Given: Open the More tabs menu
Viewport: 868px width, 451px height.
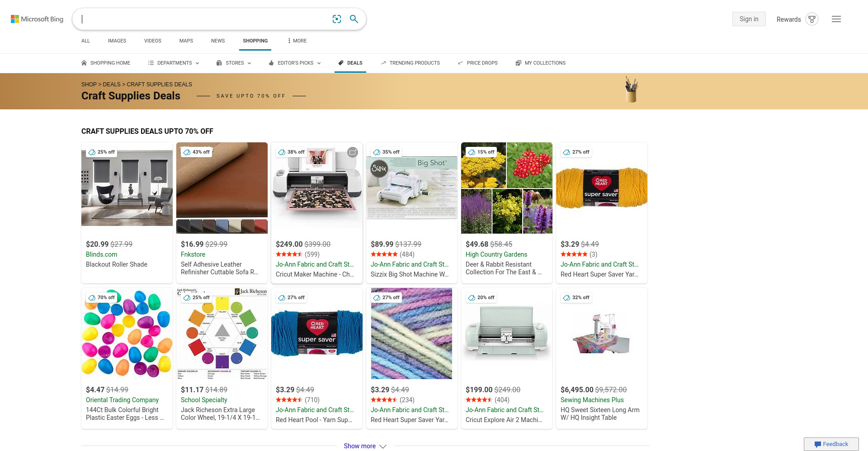Looking at the screenshot, I should pyautogui.click(x=297, y=41).
